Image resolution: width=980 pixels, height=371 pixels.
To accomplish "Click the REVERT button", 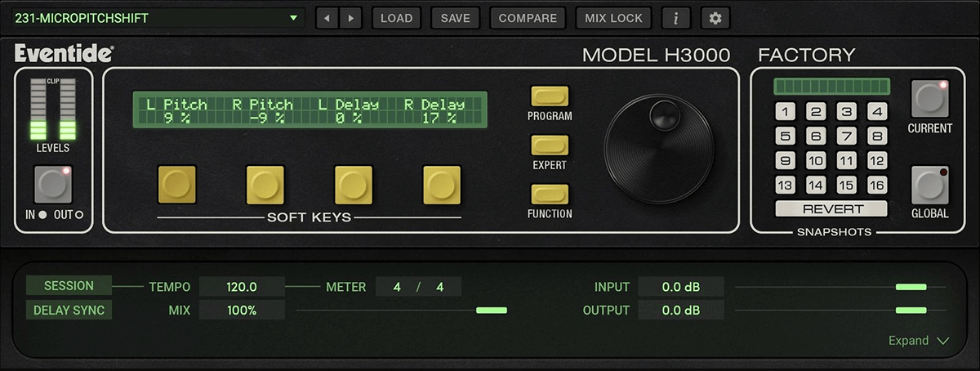I will pyautogui.click(x=831, y=208).
